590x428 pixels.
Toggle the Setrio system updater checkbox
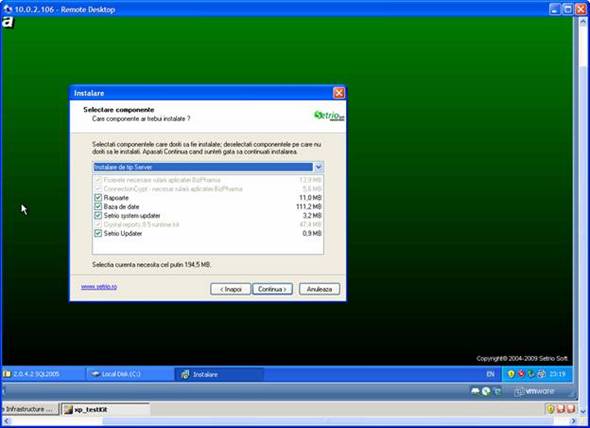pyautogui.click(x=98, y=216)
